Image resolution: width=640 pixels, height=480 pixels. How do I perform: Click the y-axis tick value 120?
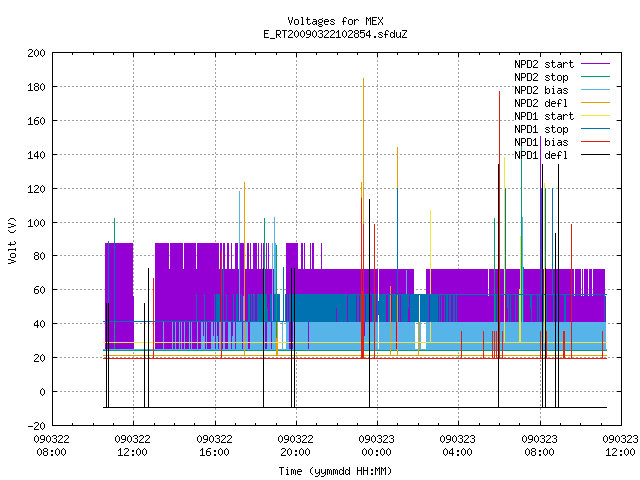click(x=36, y=189)
